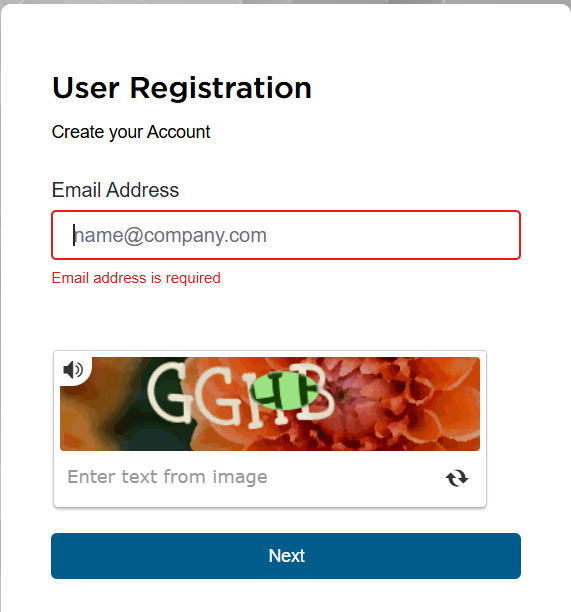
Task: Play the audio captcha speaker icon
Action: click(x=73, y=370)
